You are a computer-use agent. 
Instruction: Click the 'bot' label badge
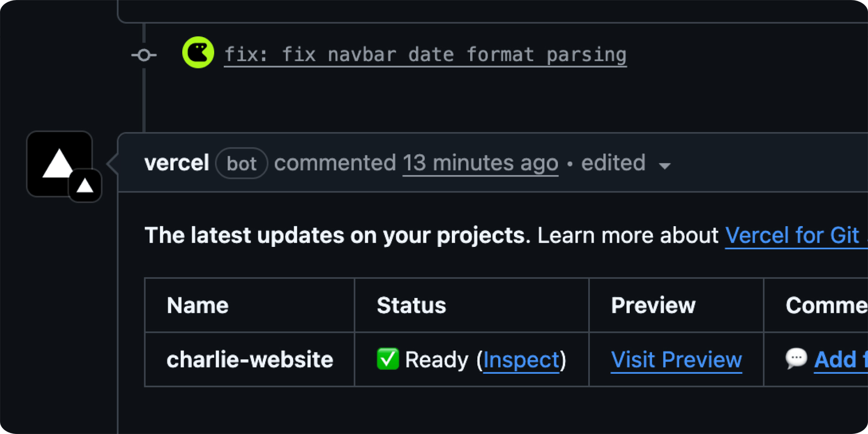pos(241,163)
